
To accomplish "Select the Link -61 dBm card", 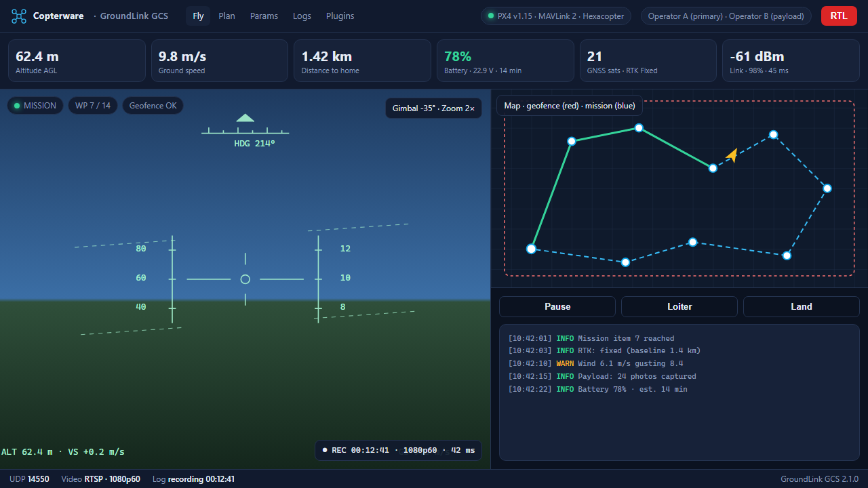I will (x=791, y=60).
